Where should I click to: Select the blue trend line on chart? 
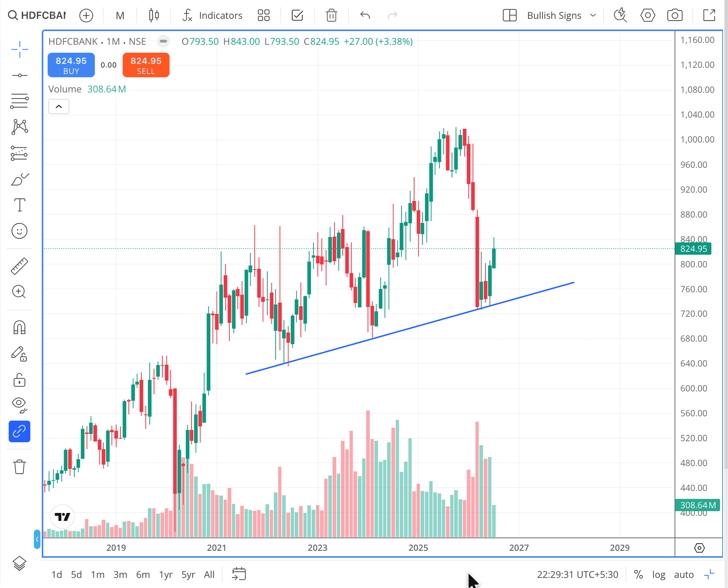point(410,328)
